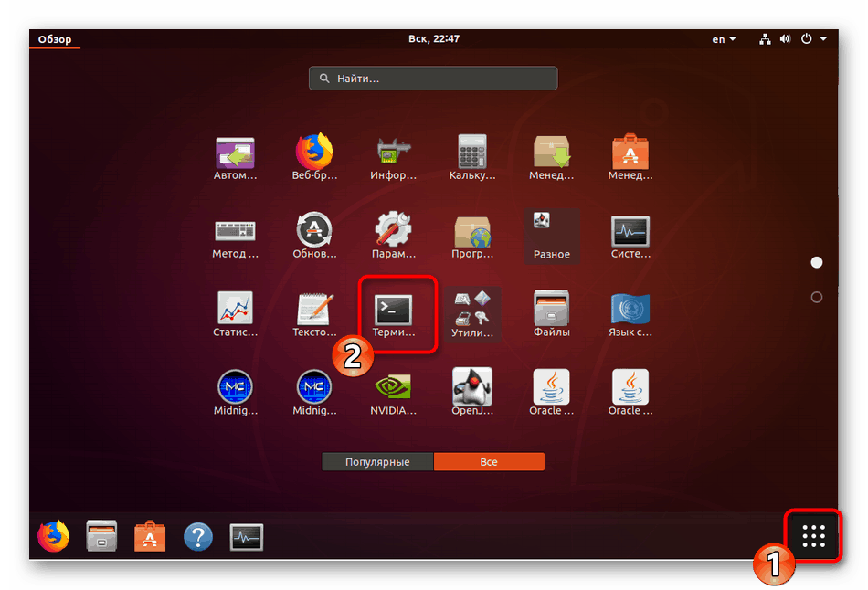Open the clock Вск, 22:47 menu

pos(433,38)
